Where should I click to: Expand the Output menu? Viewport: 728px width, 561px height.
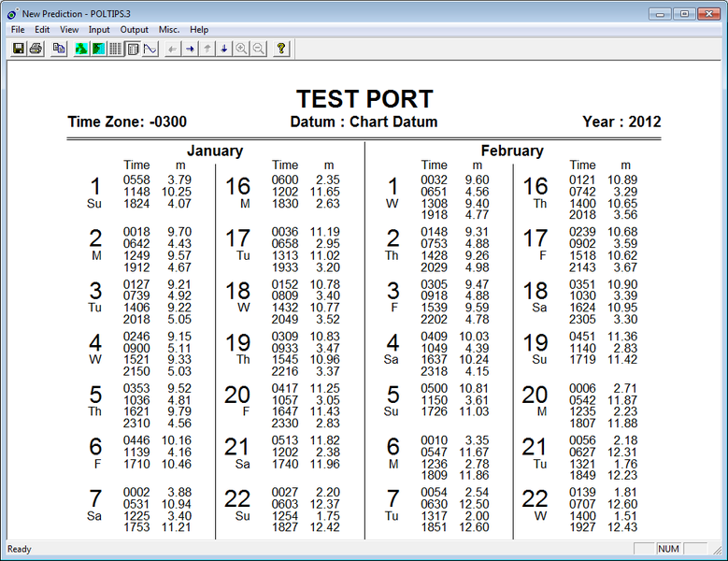click(134, 30)
